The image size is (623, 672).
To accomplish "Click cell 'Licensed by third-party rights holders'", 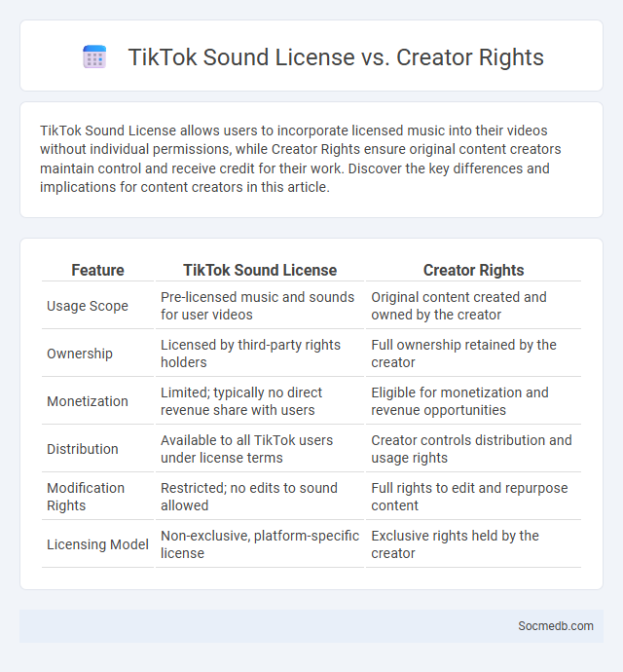I will [x=260, y=354].
